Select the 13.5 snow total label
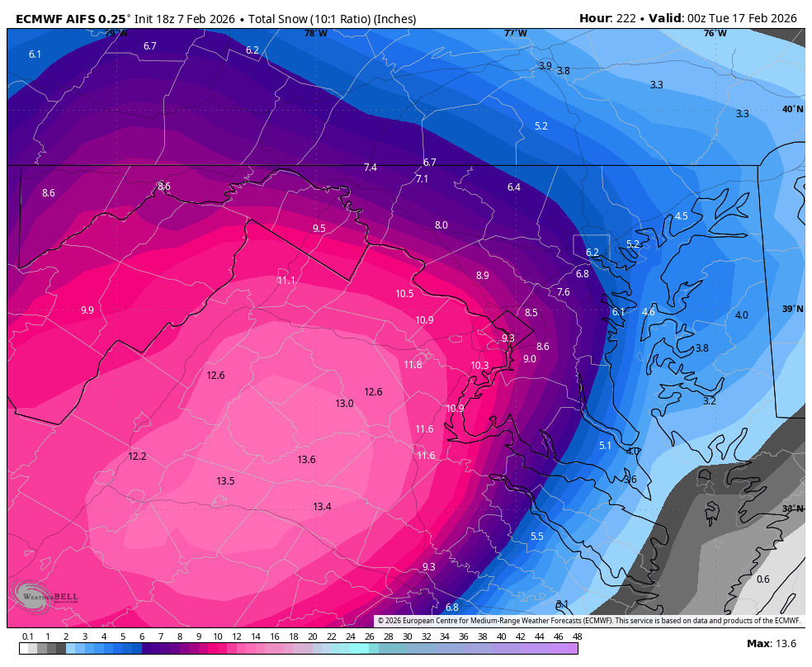This screenshot has height=667, width=812. pos(225,481)
